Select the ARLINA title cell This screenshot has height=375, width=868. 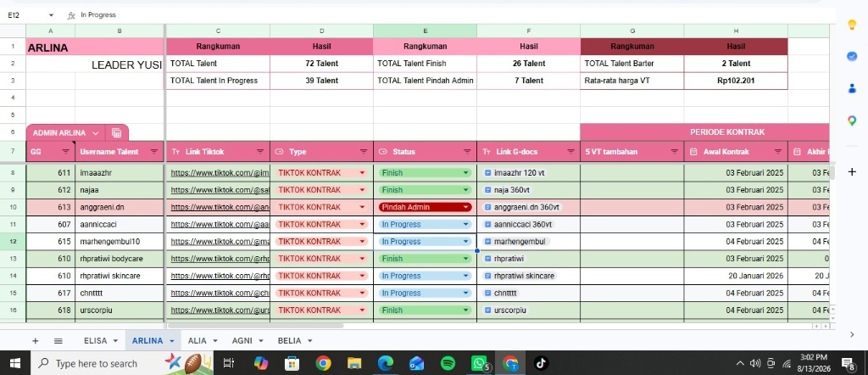click(95, 48)
